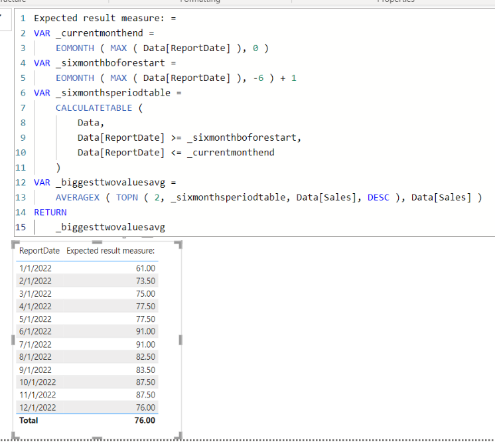495x448 pixels.
Task: Grab the table visual's bottom-right corner handle
Action: (179, 436)
